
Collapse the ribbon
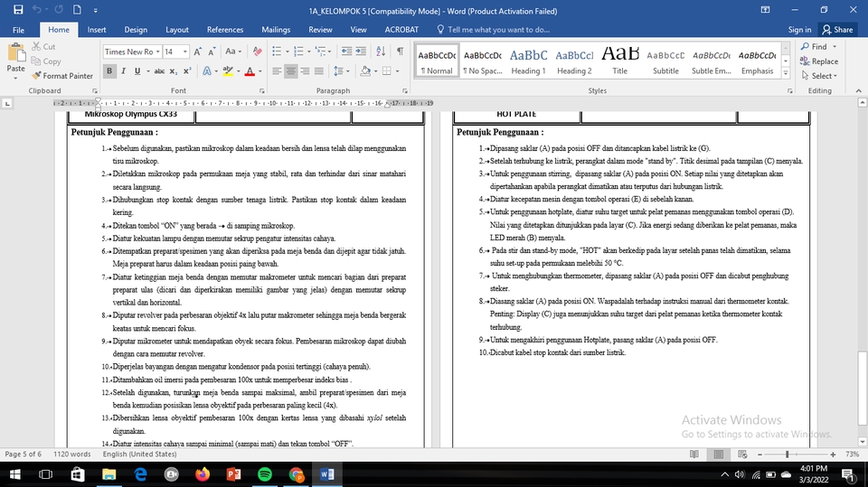pos(858,90)
